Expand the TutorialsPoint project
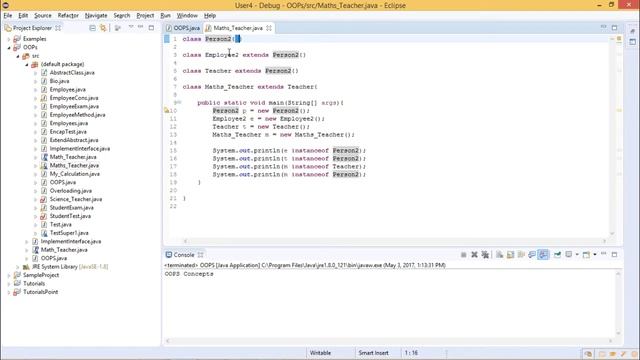 (x=9, y=292)
